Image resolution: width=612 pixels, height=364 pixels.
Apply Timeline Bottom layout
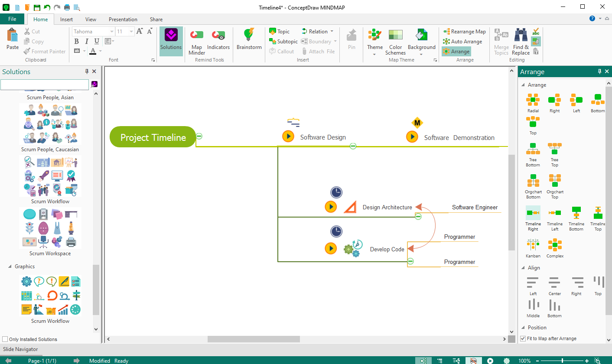point(576,219)
